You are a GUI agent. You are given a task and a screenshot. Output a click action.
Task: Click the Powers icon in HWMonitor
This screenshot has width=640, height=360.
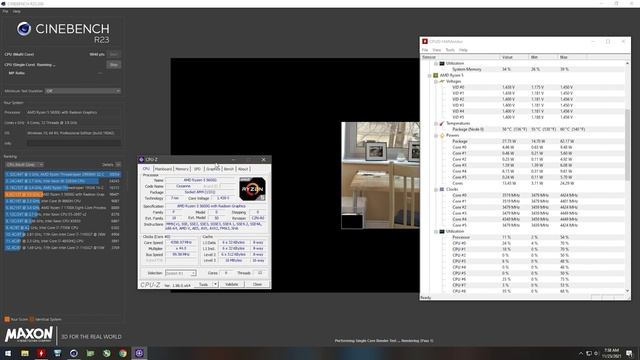coord(442,135)
